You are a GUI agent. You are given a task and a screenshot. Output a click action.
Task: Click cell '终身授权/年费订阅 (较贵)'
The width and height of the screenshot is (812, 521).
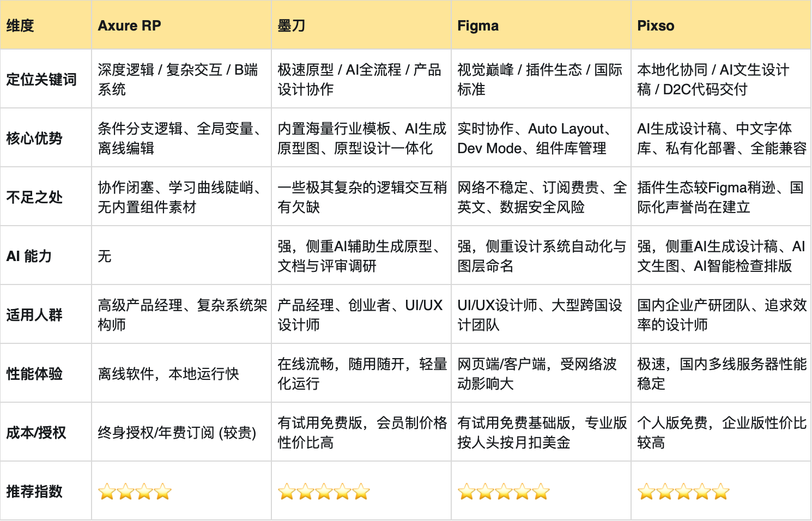pos(181,432)
